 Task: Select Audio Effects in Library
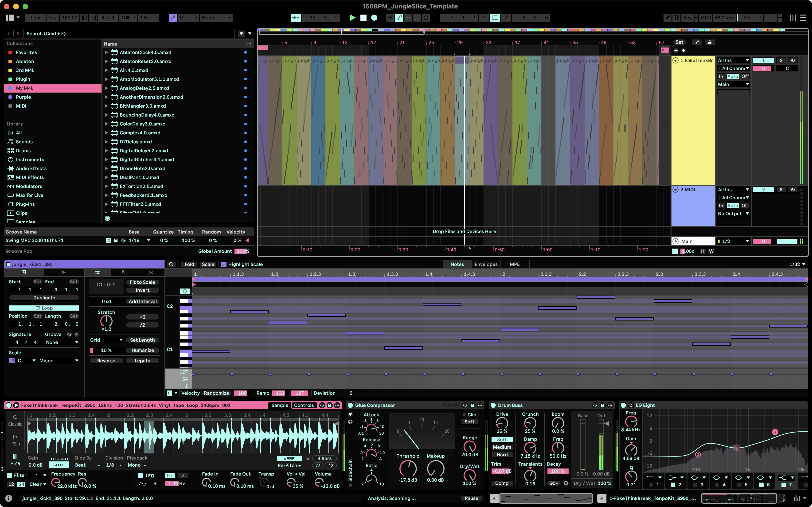point(31,168)
